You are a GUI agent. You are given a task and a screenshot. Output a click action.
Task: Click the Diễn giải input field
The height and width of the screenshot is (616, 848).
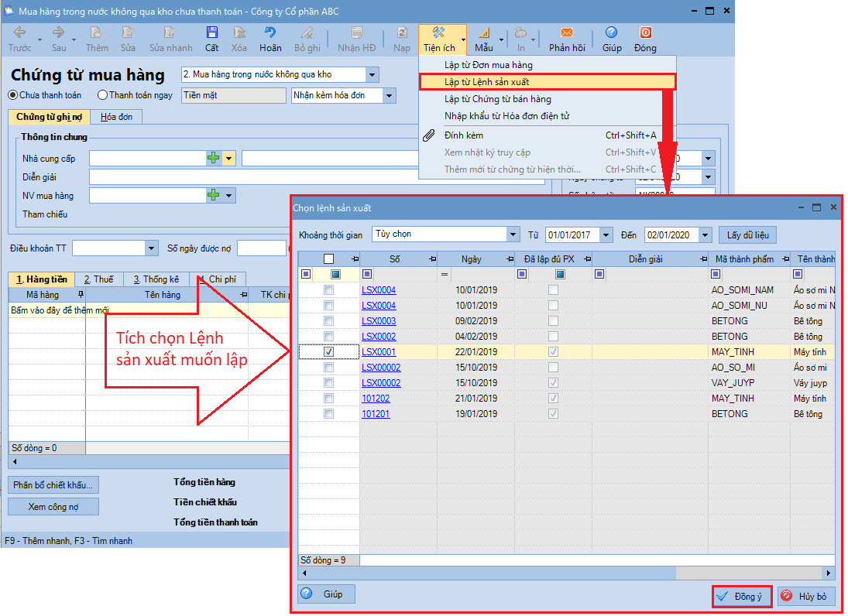pos(318,177)
